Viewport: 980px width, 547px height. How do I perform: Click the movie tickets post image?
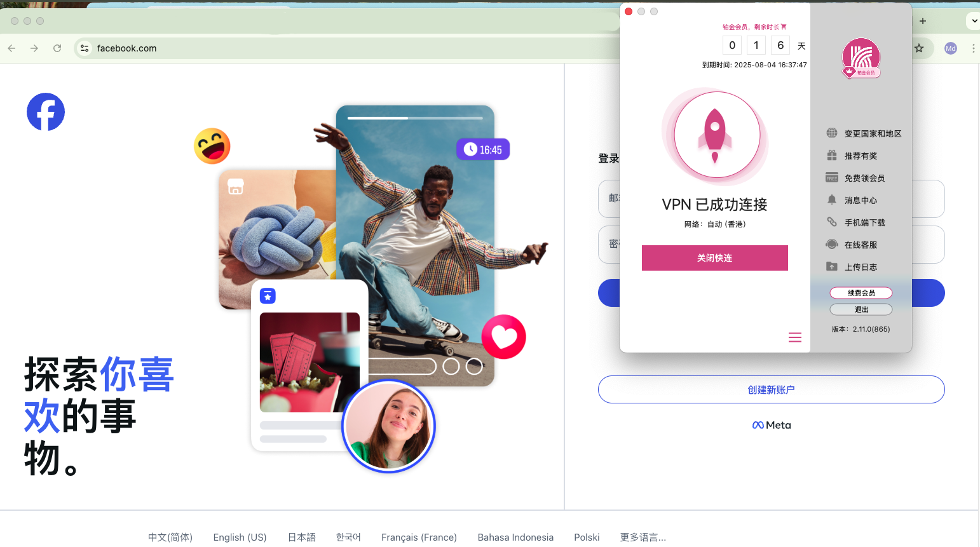pyautogui.click(x=310, y=362)
